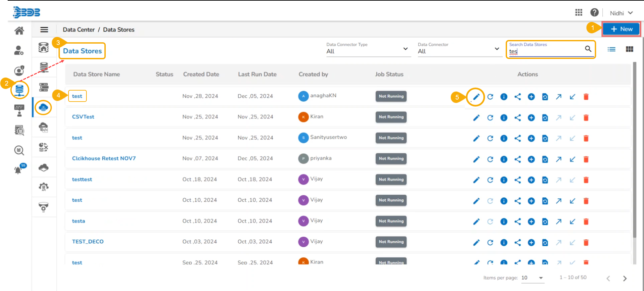Open the testtest data store link
The image size is (644, 291).
pos(82,179)
